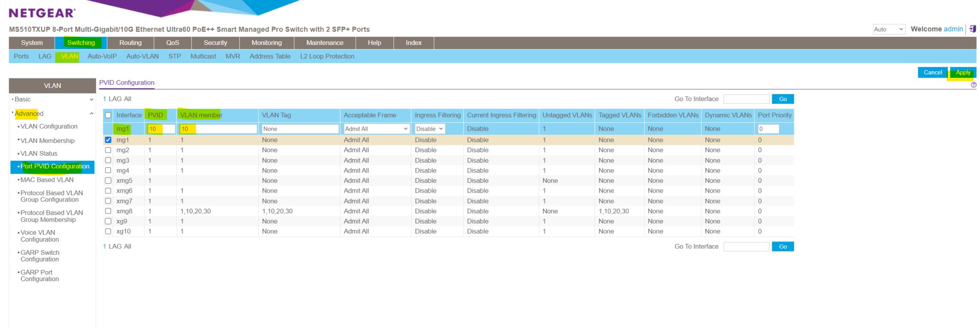Open the Monitoring main tab
980x328 pixels.
click(x=267, y=43)
